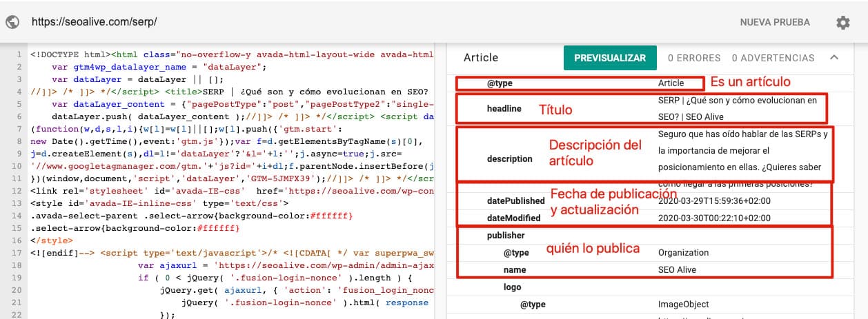This screenshot has height=319, width=868.
Task: Click the PREVISUALIZAR button
Action: (610, 58)
